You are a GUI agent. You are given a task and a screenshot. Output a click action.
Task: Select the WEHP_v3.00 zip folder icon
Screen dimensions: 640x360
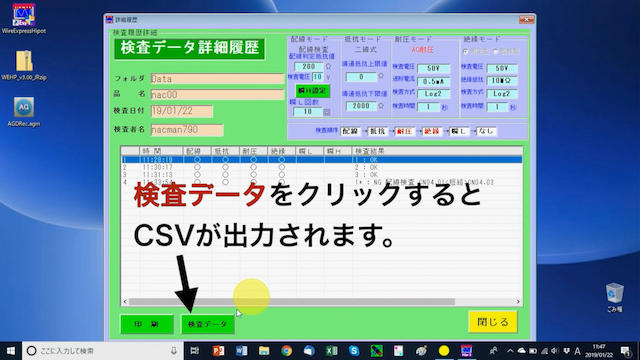tap(24, 65)
